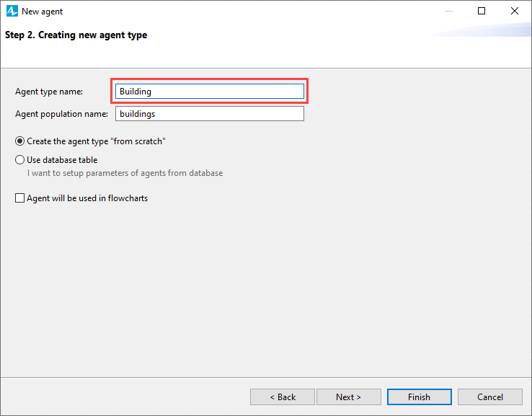Click the 'from scratch' option label text
Image resolution: width=532 pixels, height=416 pixels.
point(96,141)
